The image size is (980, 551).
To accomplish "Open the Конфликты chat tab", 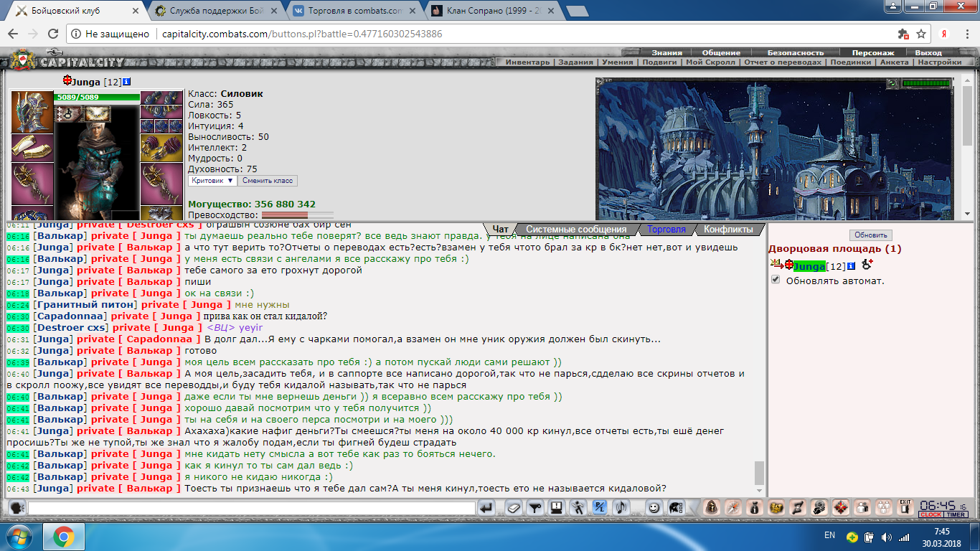I will coord(728,230).
